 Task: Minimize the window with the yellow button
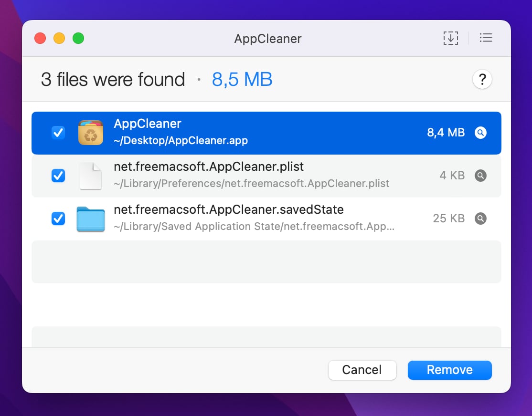[59, 38]
